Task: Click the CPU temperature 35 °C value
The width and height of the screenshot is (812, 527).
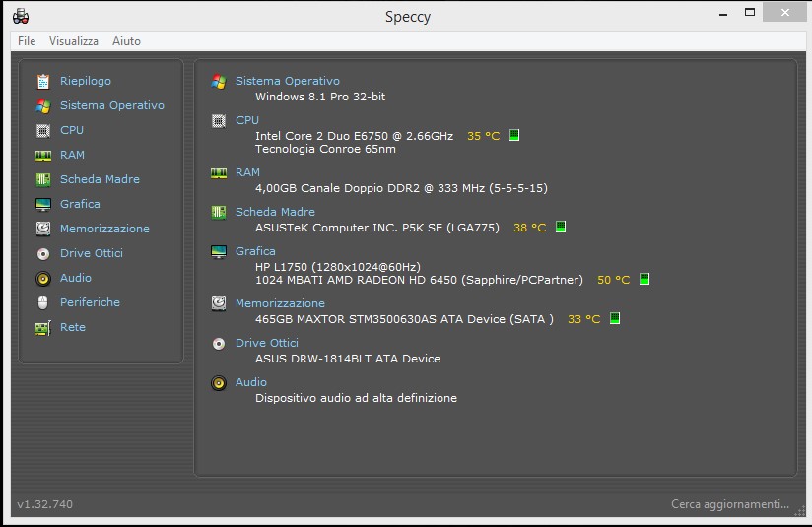Action: [x=484, y=136]
